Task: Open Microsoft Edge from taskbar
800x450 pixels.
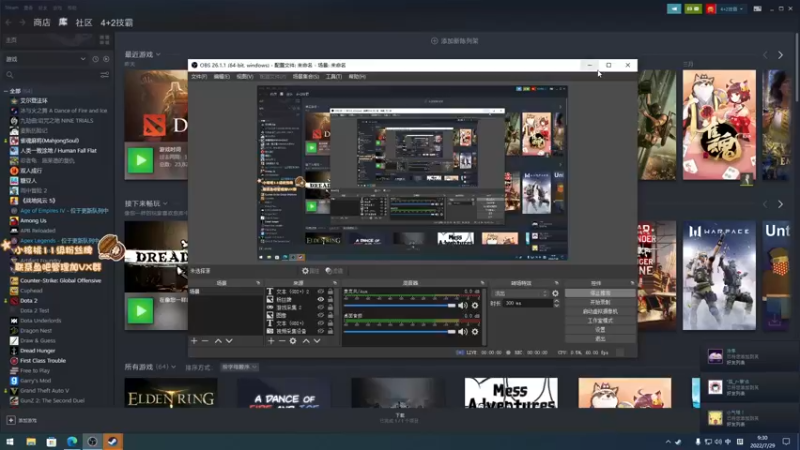Action: (72, 441)
